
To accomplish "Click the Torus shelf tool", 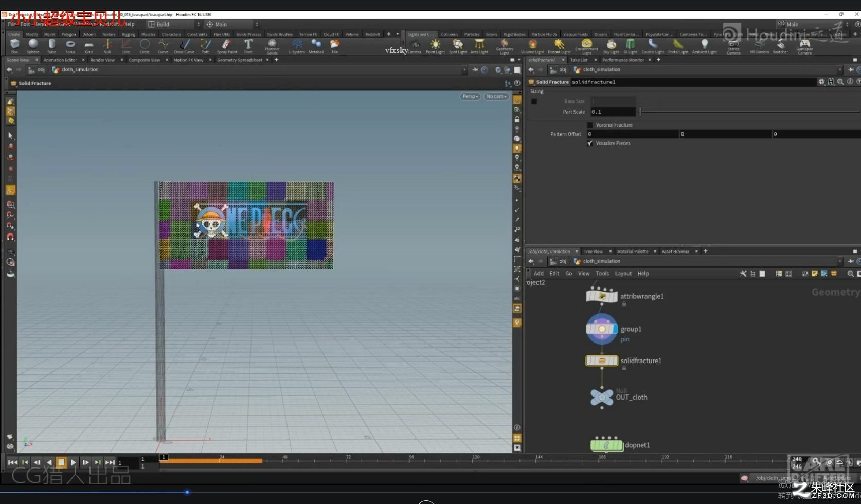I will (x=70, y=46).
